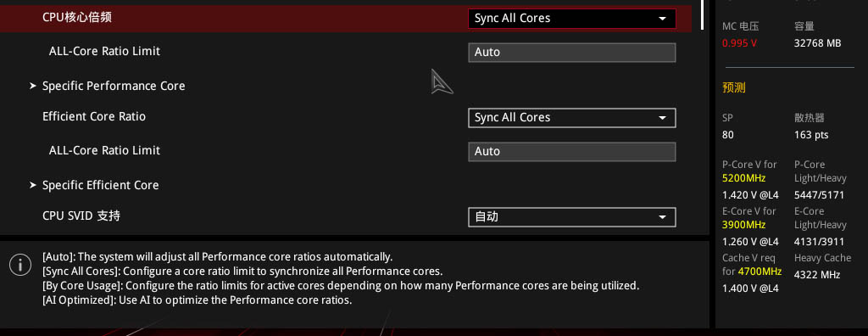Image resolution: width=868 pixels, height=336 pixels.
Task: Open the CPU SVID 支持 dropdown
Action: [572, 217]
